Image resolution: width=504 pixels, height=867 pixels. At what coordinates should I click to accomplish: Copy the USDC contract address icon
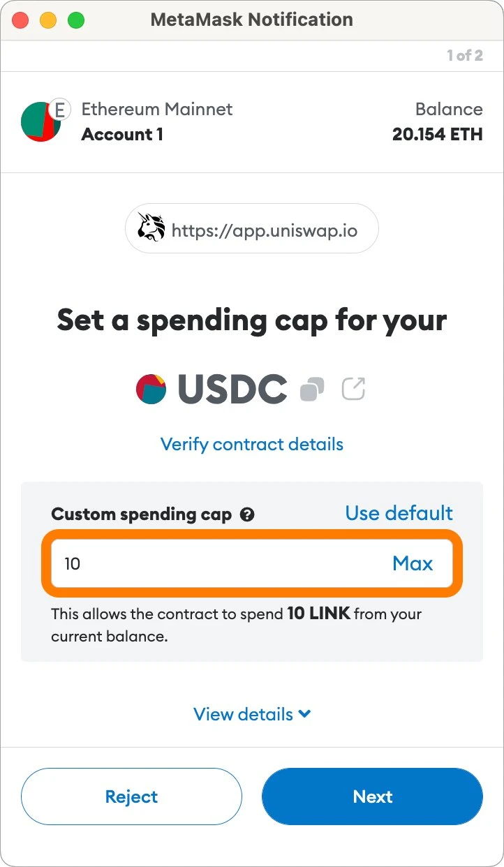pos(312,389)
